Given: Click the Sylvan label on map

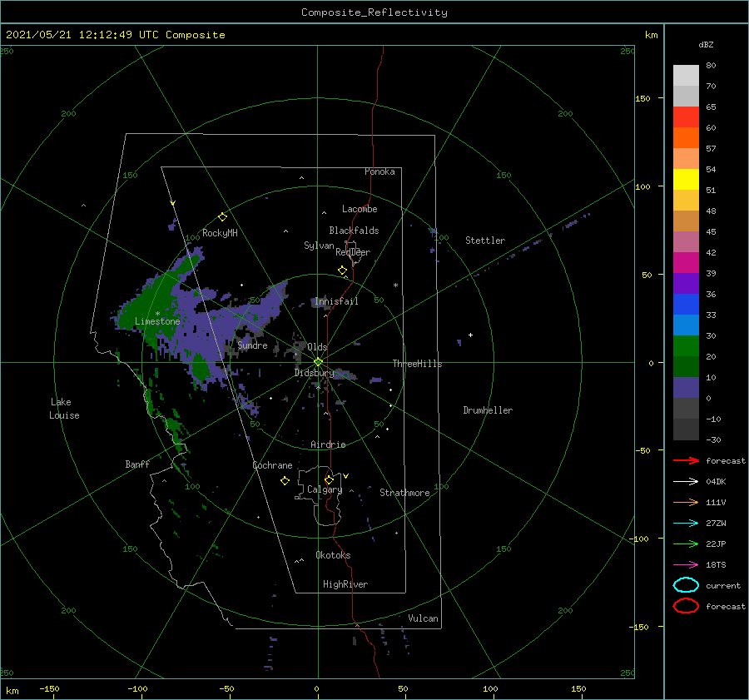Looking at the screenshot, I should pos(319,246).
